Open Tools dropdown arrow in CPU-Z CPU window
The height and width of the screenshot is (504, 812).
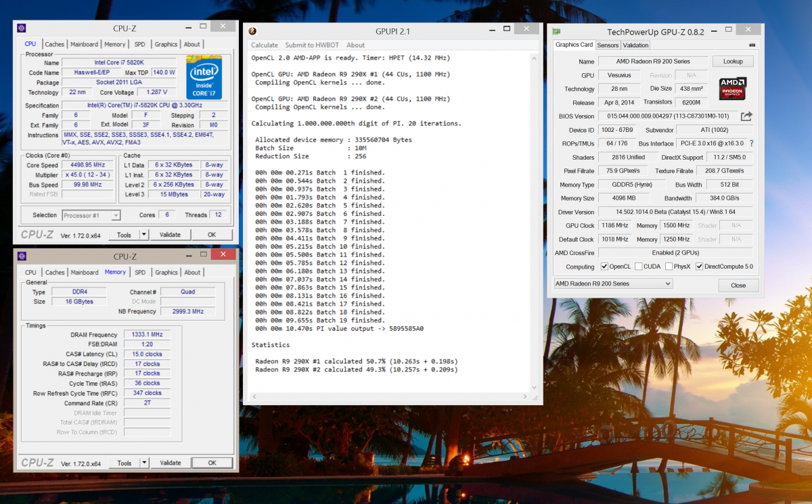[x=144, y=235]
